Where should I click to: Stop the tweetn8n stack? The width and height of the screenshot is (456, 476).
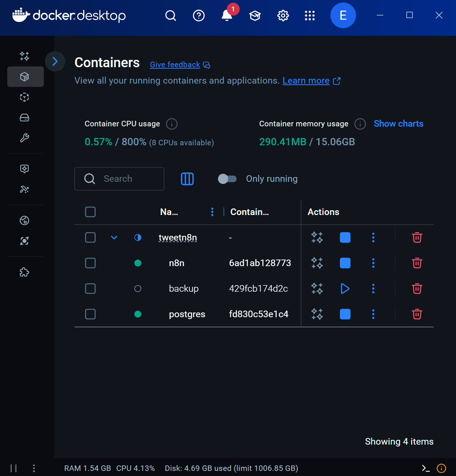tap(345, 238)
